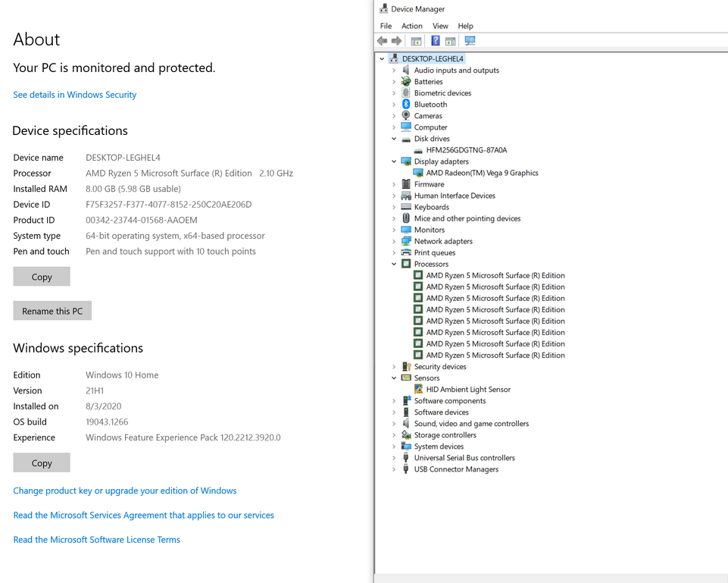728x583 pixels.
Task: Collapse the Sensors category
Action: [x=394, y=378]
